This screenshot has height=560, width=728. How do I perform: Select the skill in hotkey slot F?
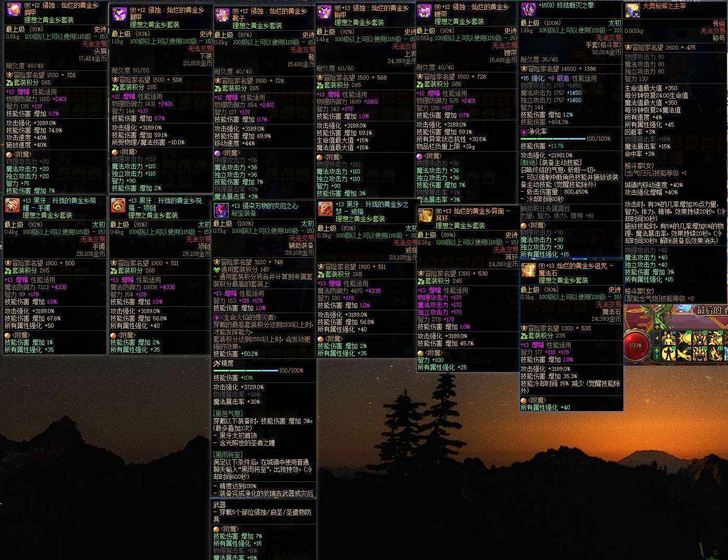point(716,353)
